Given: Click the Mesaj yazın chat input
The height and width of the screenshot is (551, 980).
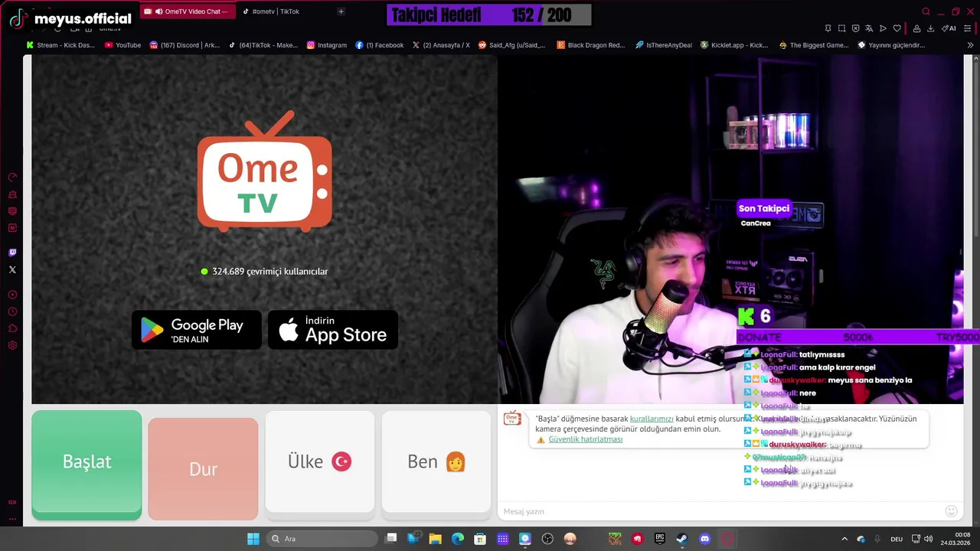Looking at the screenshot, I should click(x=720, y=511).
